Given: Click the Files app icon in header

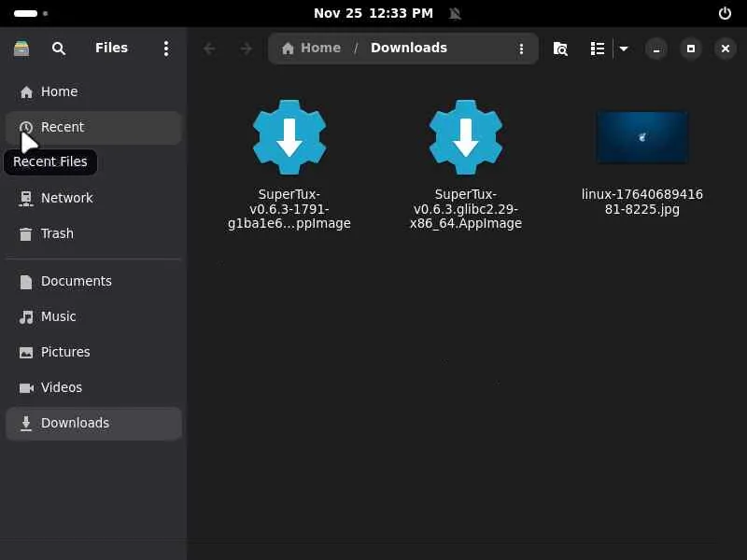Looking at the screenshot, I should [x=21, y=49].
